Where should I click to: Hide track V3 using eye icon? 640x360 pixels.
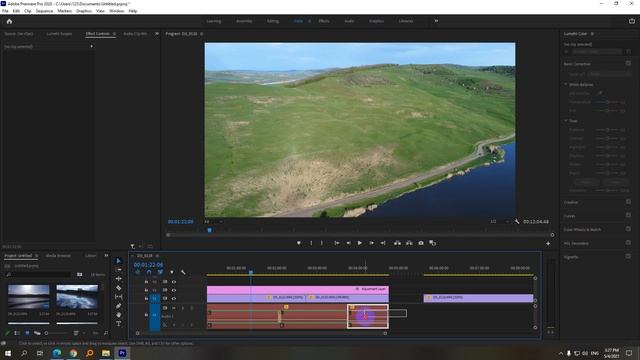(174, 282)
